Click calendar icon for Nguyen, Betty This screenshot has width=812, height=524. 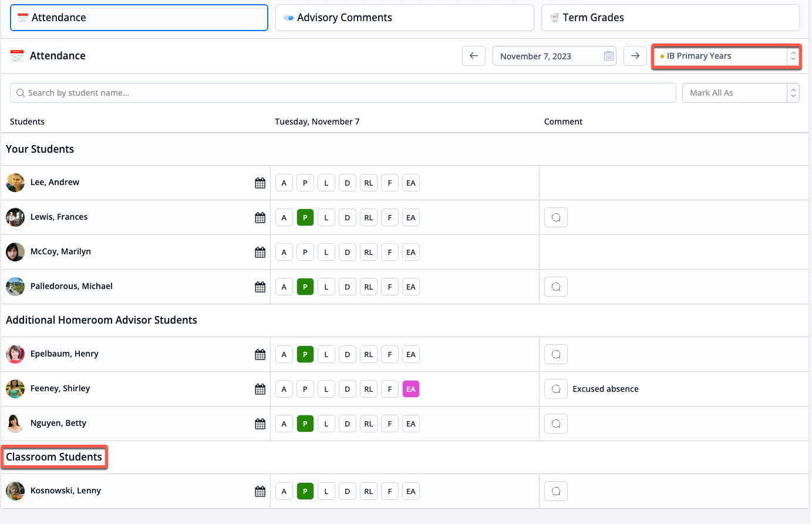(260, 424)
